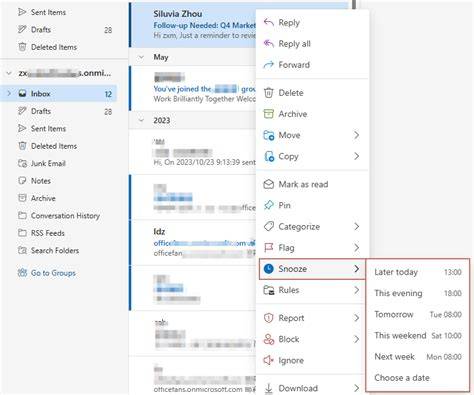The width and height of the screenshot is (474, 395).
Task: Click the Notes folder icon
Action: pos(22,181)
